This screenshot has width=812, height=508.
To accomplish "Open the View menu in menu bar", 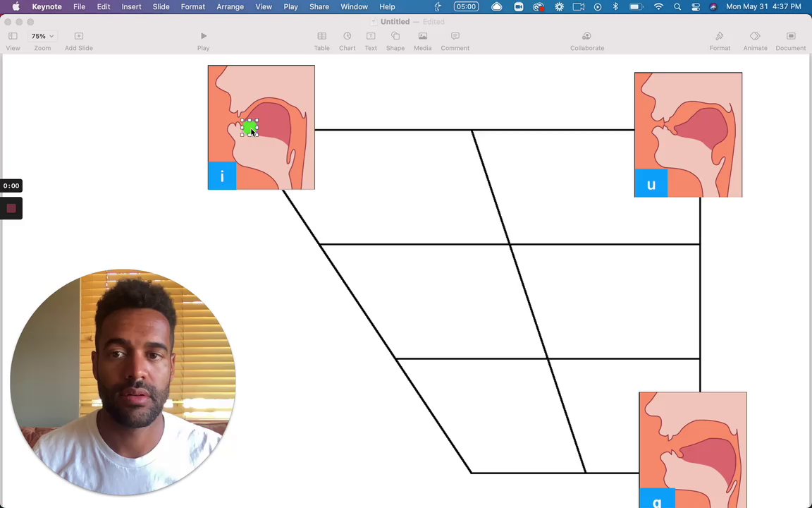I will tap(264, 7).
